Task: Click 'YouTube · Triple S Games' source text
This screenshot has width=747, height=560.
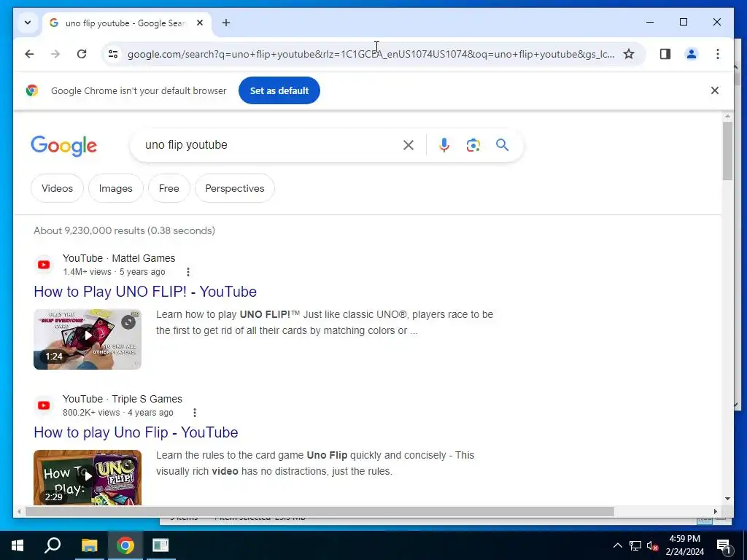Action: (x=123, y=399)
